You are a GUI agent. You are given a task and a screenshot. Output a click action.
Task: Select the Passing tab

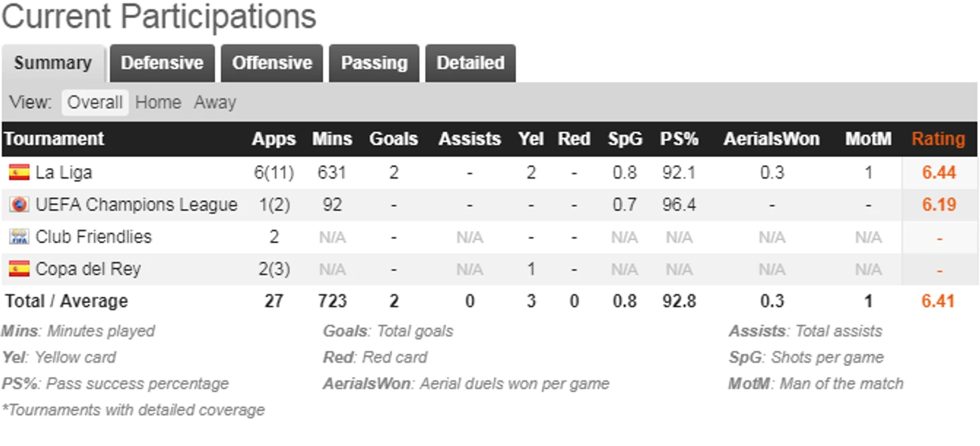(374, 63)
